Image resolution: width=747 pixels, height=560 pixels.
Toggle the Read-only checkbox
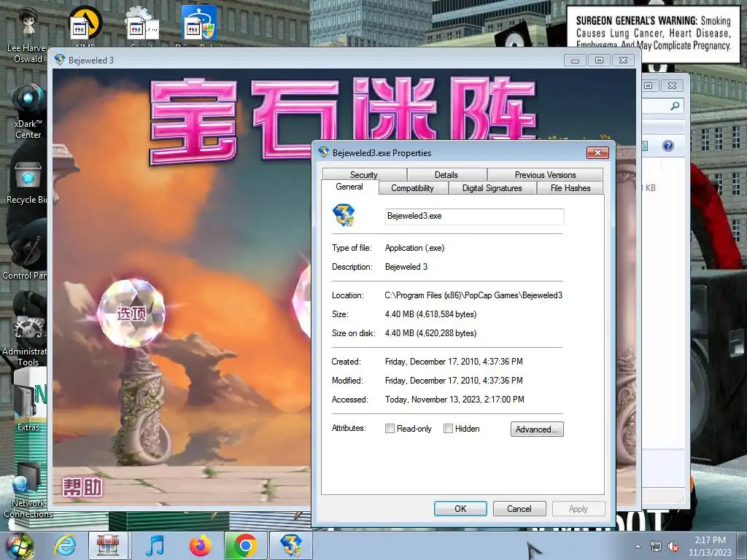(x=390, y=429)
